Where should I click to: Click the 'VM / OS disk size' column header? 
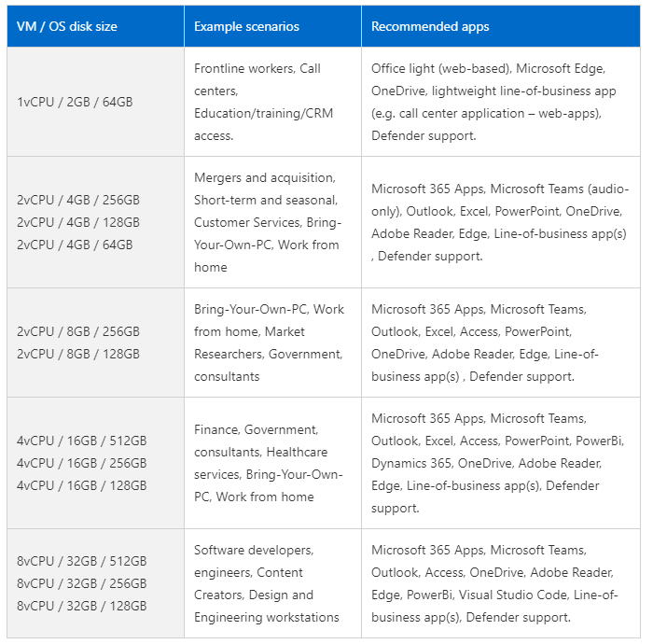coord(67,26)
